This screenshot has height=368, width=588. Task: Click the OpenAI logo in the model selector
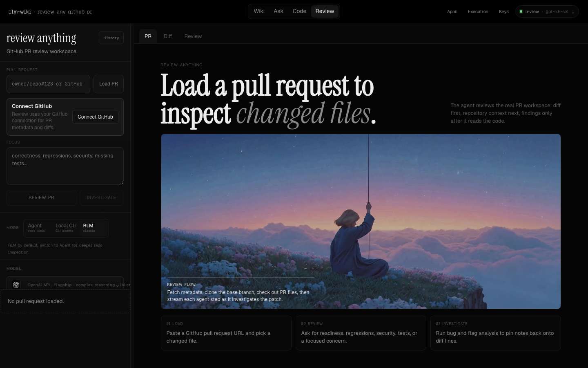[16, 285]
